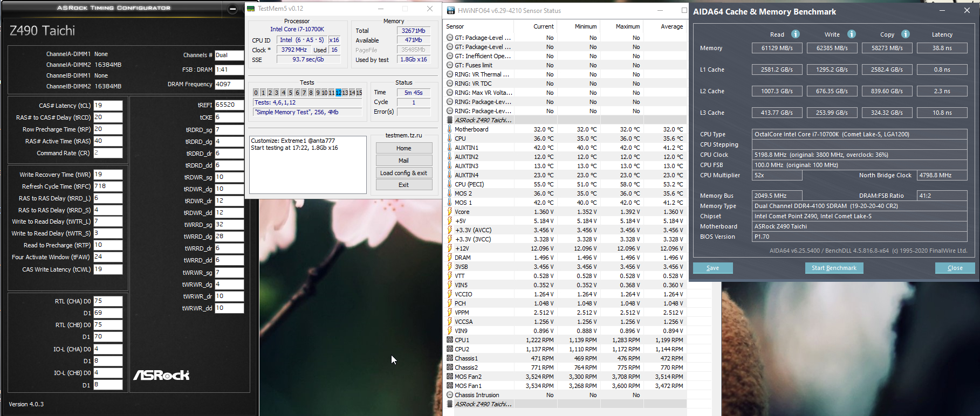The height and width of the screenshot is (416, 980).
Task: Click the TestMem5 title bar app icon
Action: [x=251, y=9]
